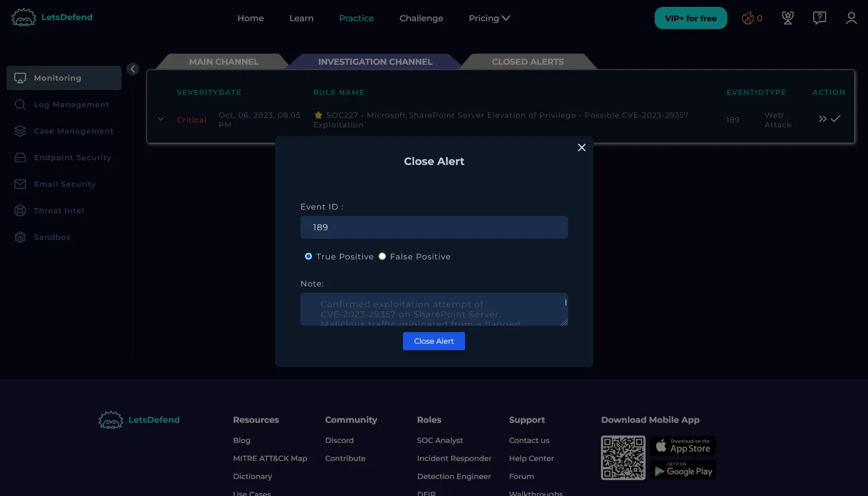Click into the Note text area

pyautogui.click(x=433, y=309)
